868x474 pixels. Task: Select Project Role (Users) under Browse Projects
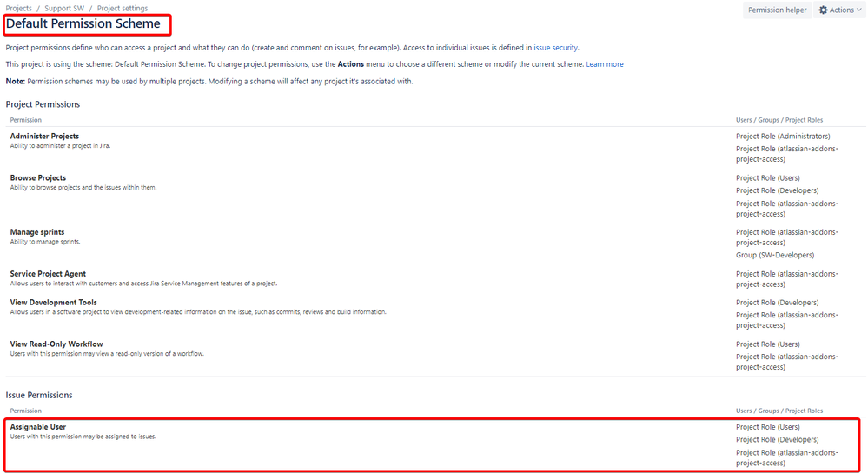click(768, 178)
